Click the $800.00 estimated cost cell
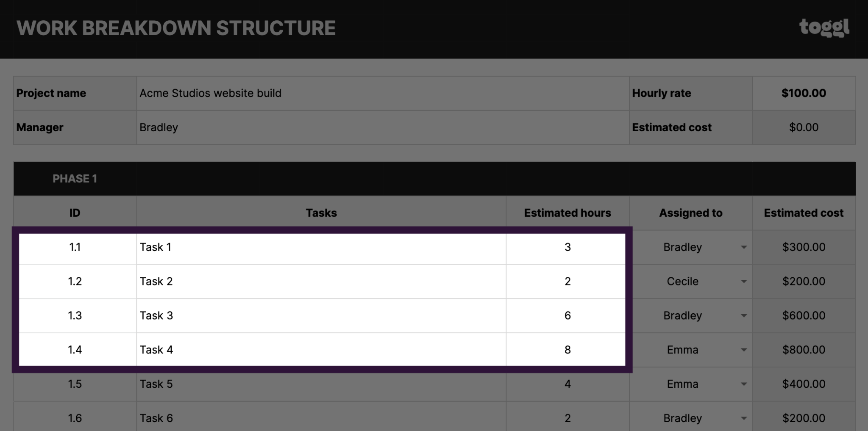 tap(804, 350)
